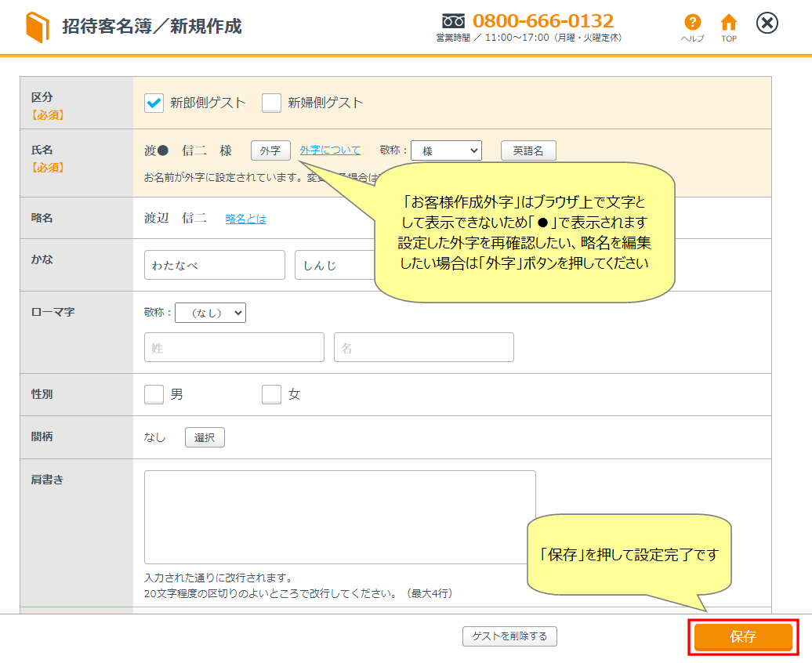Viewport: 812px width, 663px height.
Task: Click the 選択 button for 間柄
Action: click(x=205, y=437)
